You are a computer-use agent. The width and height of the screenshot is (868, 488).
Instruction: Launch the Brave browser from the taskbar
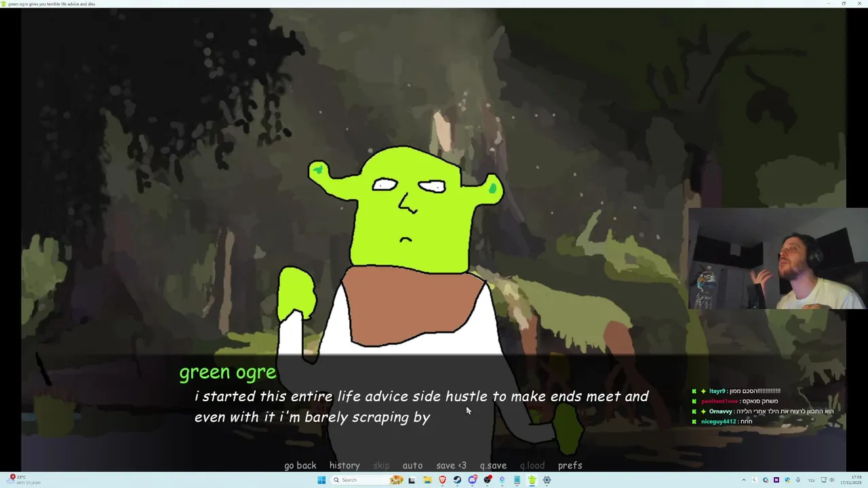(x=442, y=480)
